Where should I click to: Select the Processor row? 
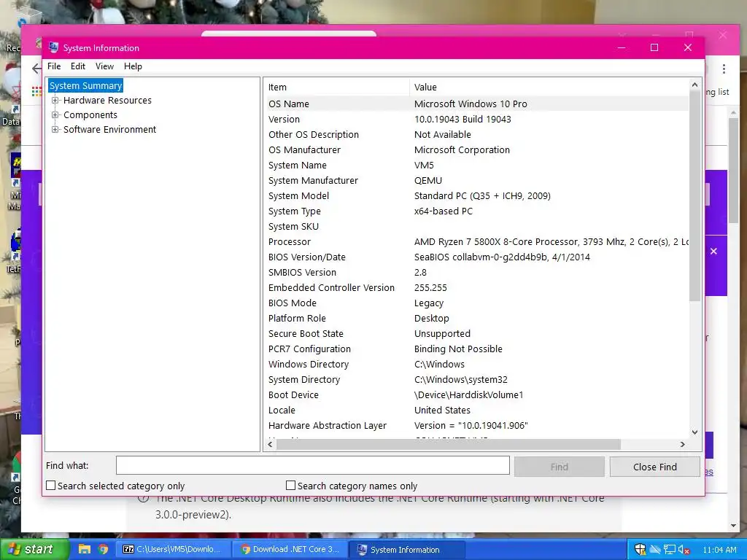click(x=476, y=242)
